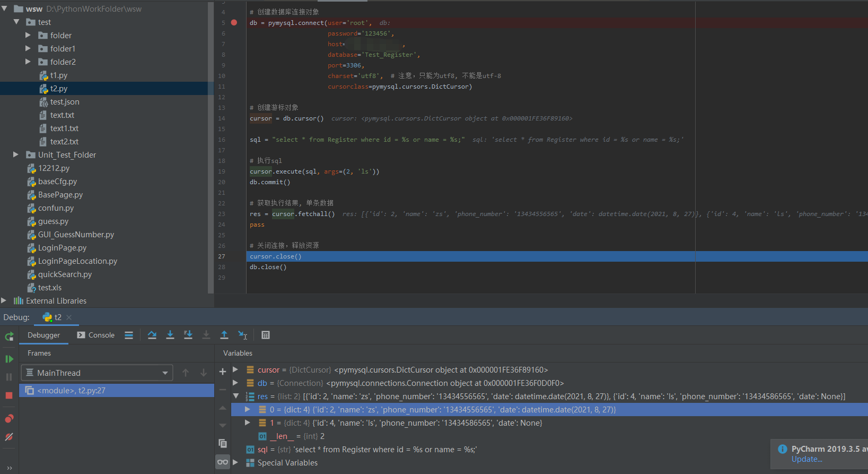
Task: Close the t2 debug tab
Action: [69, 317]
